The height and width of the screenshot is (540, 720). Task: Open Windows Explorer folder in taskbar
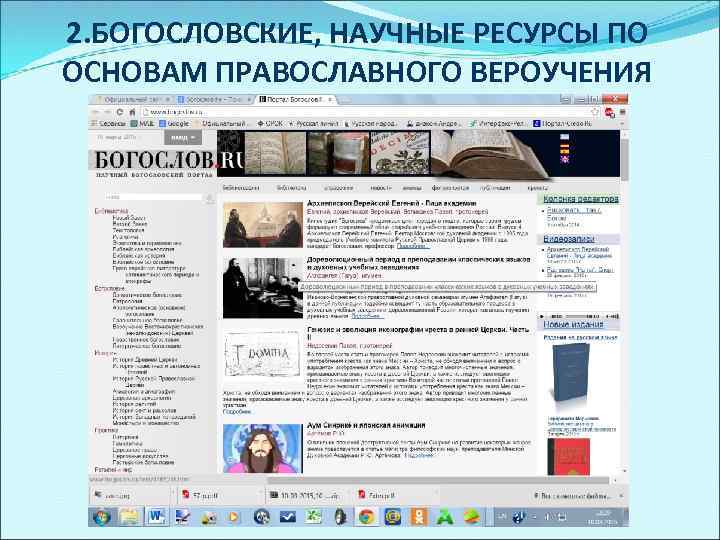click(129, 517)
